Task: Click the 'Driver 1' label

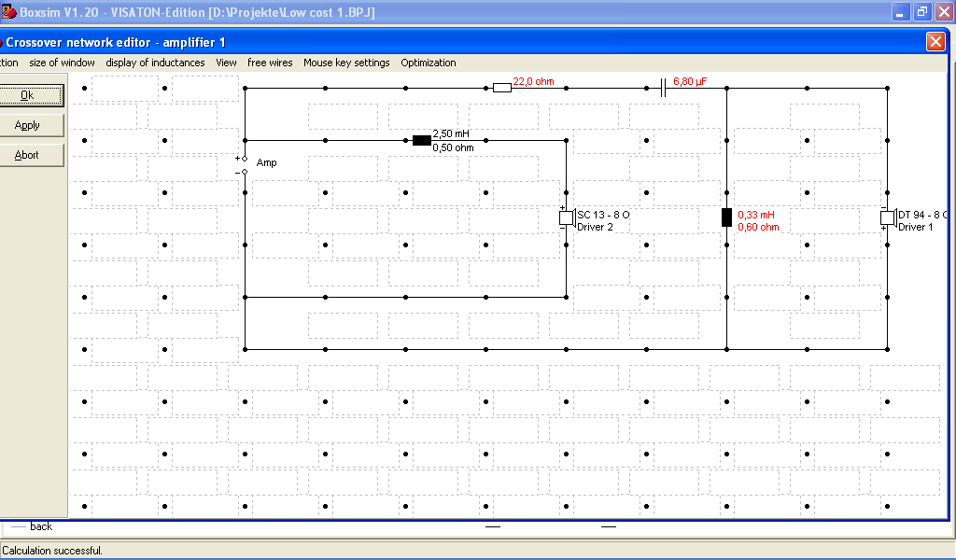Action: point(916,228)
